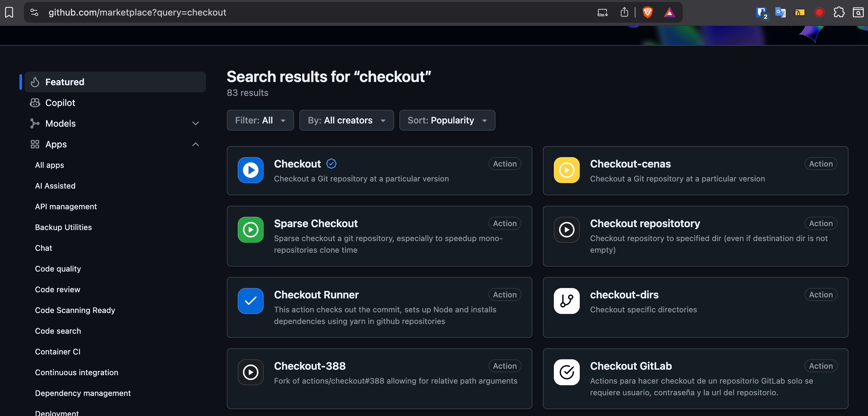The image size is (868, 416).
Task: Bookmark this page with the bookmark icon
Action: pyautogui.click(x=9, y=12)
